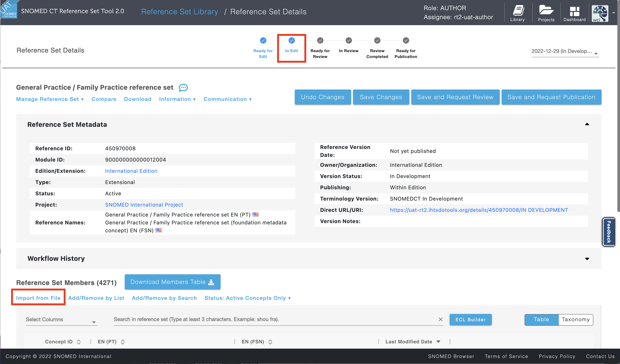Click the Ready for Edit step circle
Viewport: 620px width, 364px height.
click(x=263, y=40)
